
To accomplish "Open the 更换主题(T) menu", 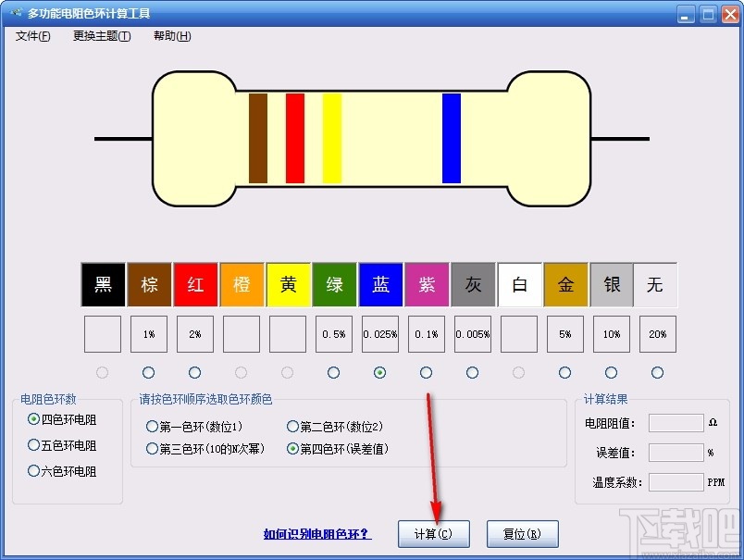I will 100,36.
